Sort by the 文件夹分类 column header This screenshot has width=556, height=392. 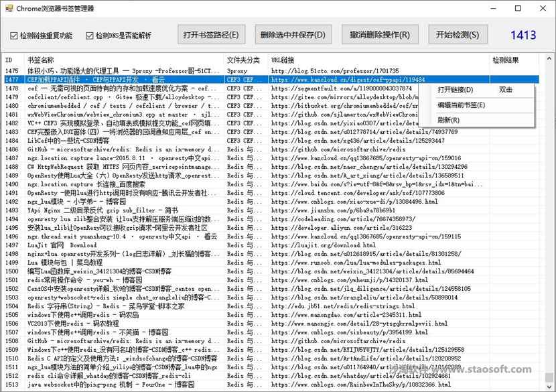click(246, 60)
